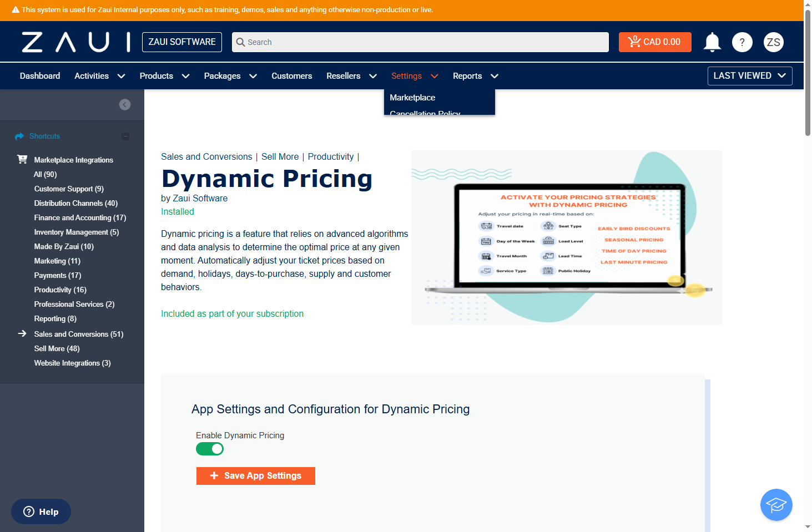Viewport: 812px width, 532px height.
Task: Click the floating Help button
Action: (x=41, y=511)
